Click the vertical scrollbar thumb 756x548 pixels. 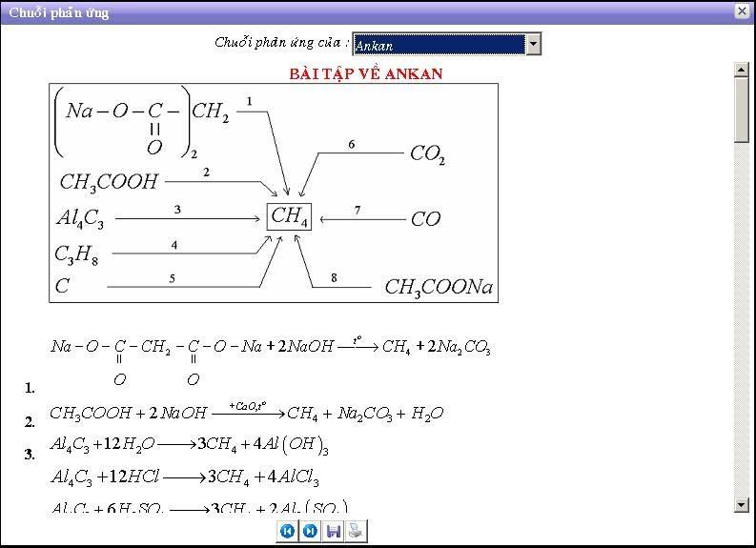pyautogui.click(x=742, y=110)
